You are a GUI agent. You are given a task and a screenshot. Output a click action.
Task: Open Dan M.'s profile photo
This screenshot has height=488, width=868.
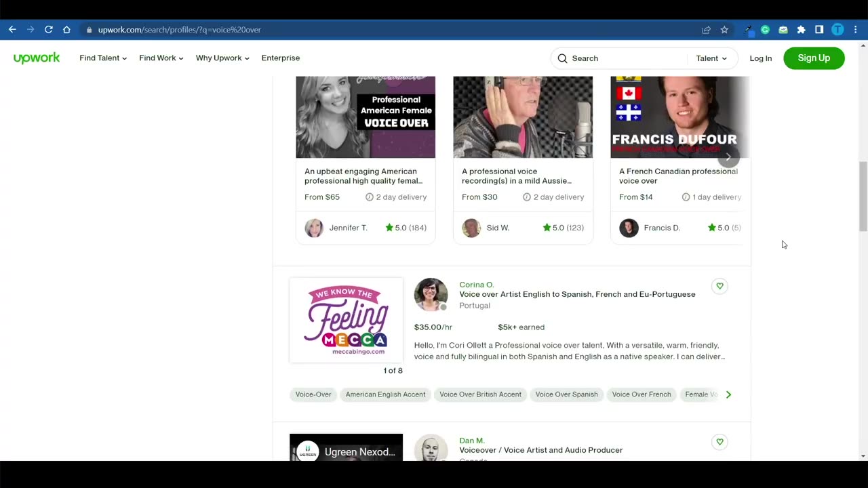431,448
